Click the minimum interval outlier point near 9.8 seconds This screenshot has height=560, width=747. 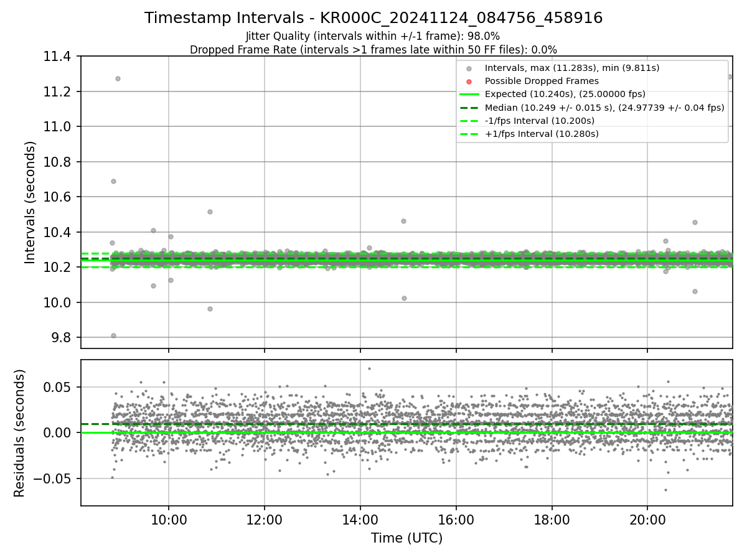click(x=113, y=335)
